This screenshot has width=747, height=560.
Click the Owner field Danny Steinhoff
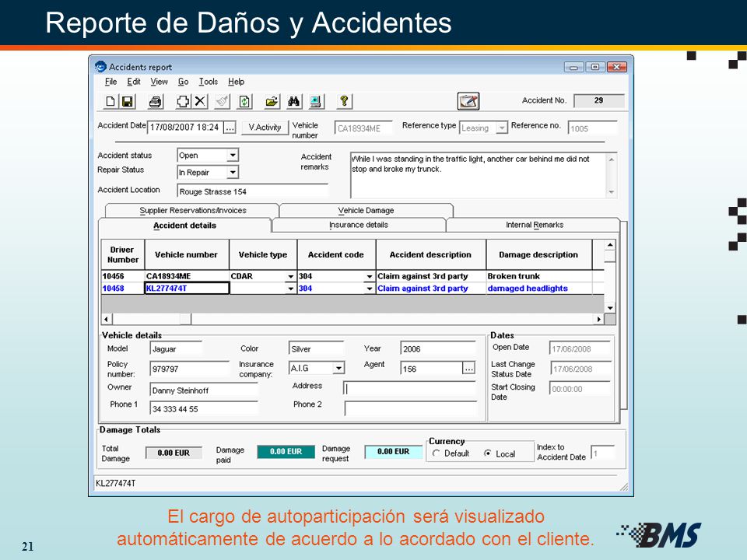pos(204,390)
